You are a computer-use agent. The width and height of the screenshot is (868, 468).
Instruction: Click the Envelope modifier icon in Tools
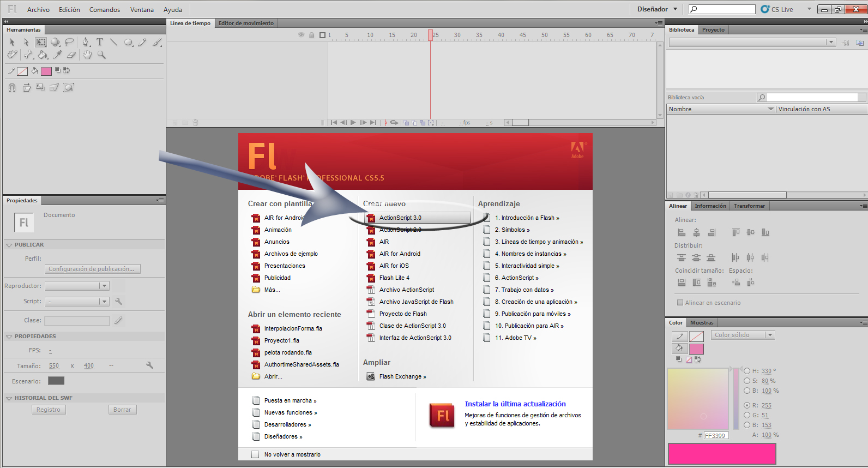69,87
